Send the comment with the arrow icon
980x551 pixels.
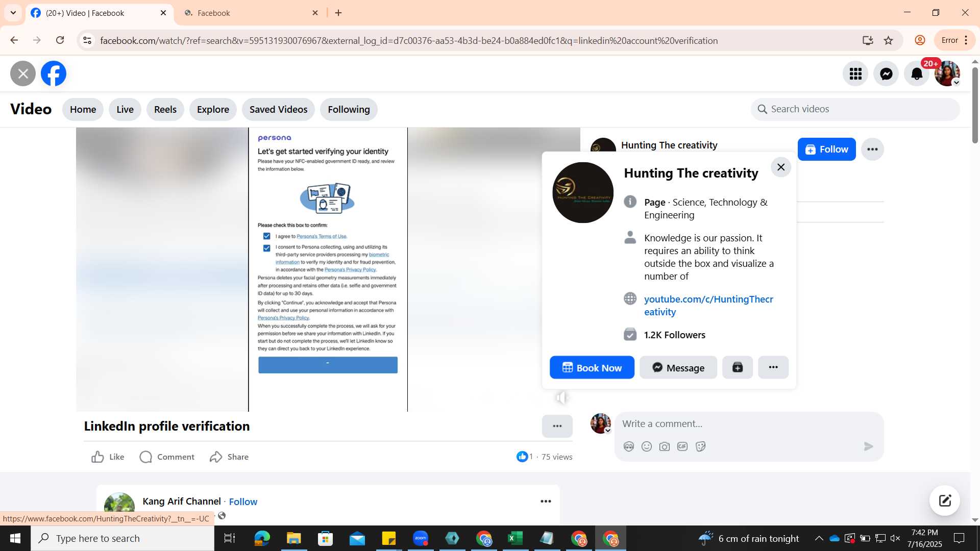tap(868, 446)
